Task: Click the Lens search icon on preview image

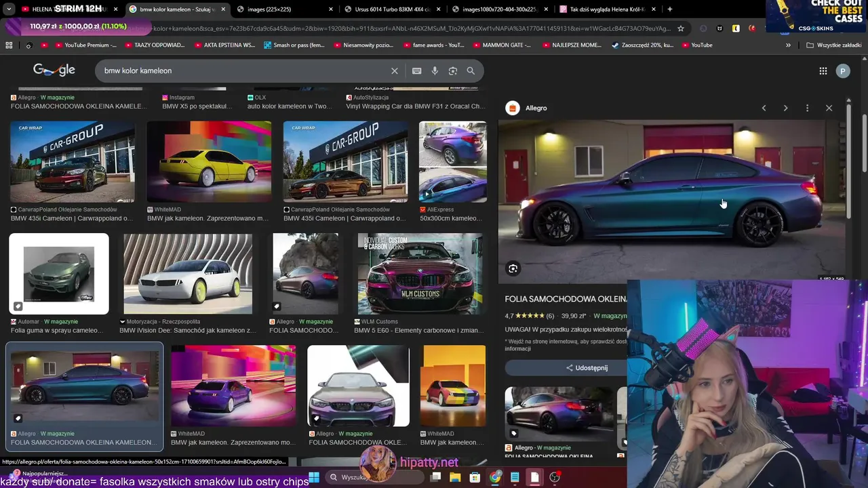Action: (x=513, y=268)
